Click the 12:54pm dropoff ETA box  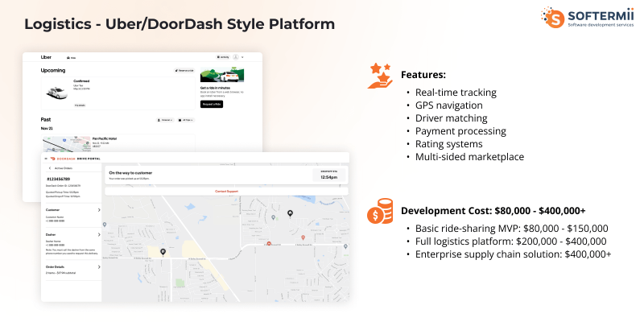pyautogui.click(x=329, y=175)
